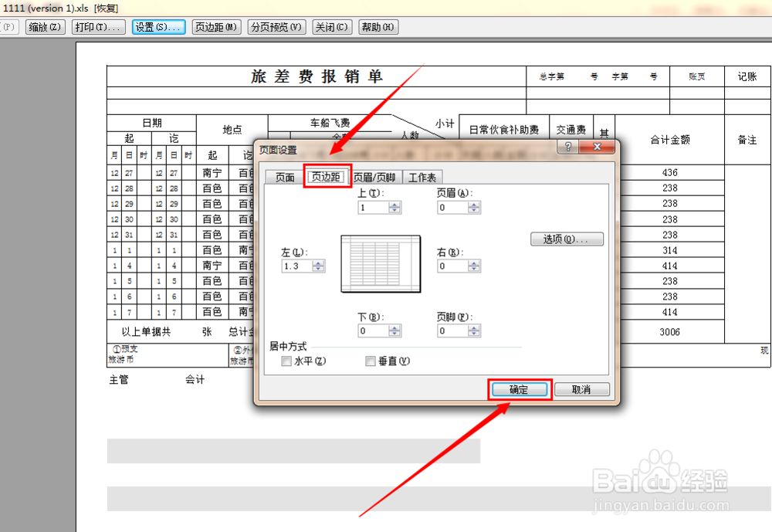Close the 页面设置 dialog
772x532 pixels.
coord(598,146)
